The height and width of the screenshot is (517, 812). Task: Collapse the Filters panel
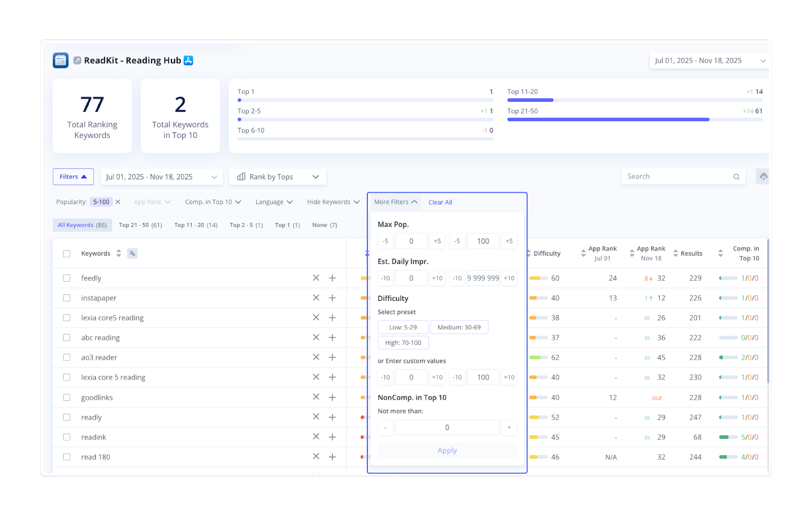point(73,177)
